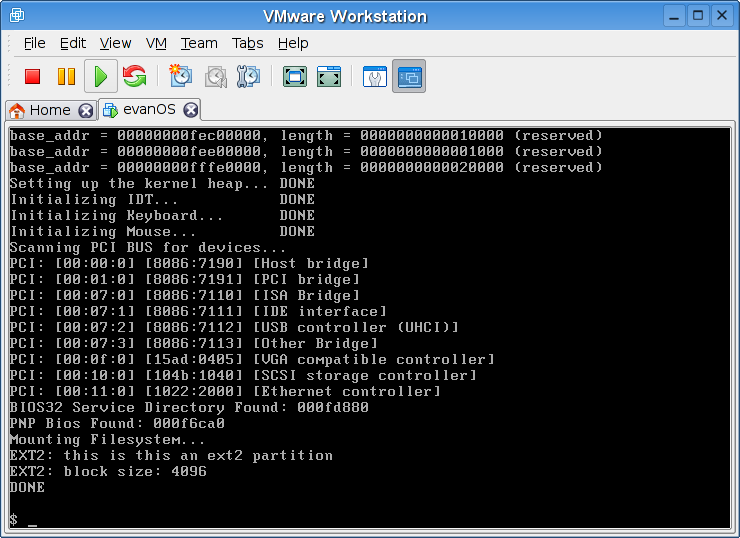The width and height of the screenshot is (740, 538).
Task: Toggle Quick Switch mode
Action: 328,76
